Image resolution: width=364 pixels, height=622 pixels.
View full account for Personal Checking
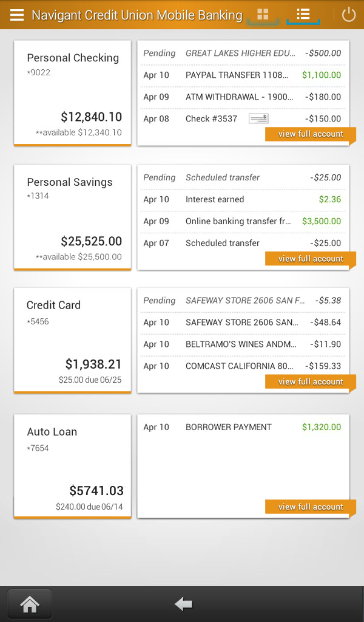click(x=310, y=134)
